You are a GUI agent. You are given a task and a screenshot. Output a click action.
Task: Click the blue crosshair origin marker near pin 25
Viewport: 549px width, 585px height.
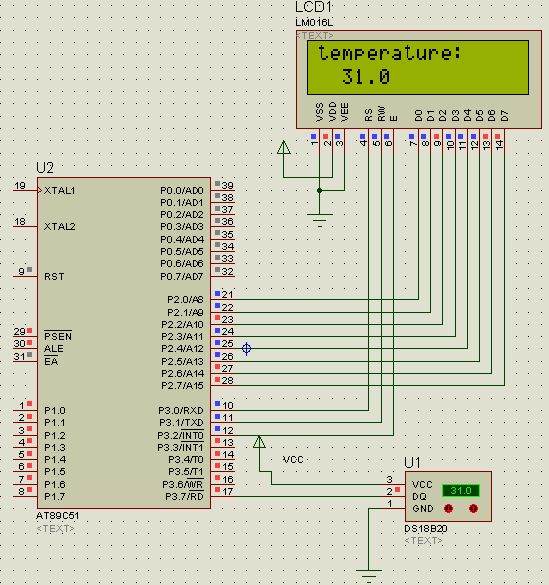(x=247, y=349)
